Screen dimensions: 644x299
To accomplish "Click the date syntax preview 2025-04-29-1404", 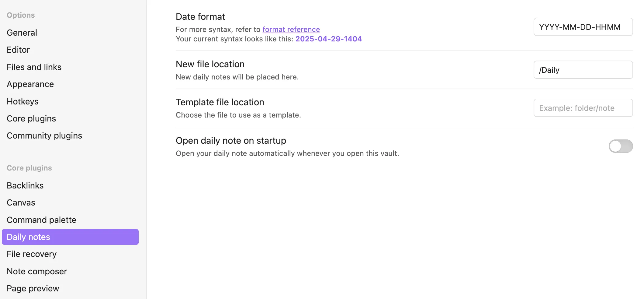I will click(329, 39).
